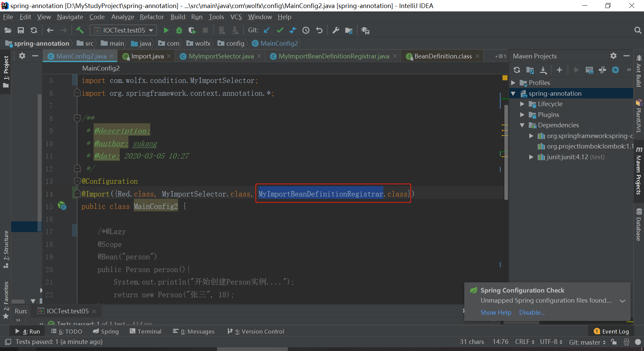Expand Spring Configuration Check notification chevron
The height and width of the screenshot is (351, 644).
623,301
